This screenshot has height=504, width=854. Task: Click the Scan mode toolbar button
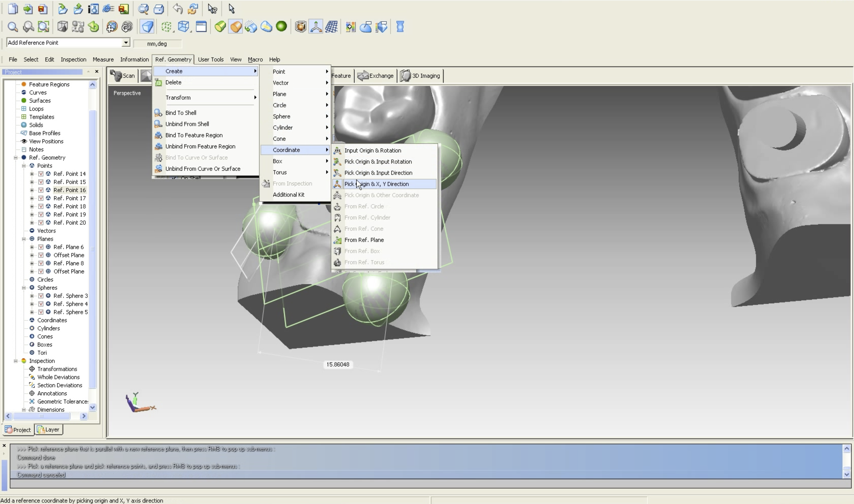click(123, 76)
